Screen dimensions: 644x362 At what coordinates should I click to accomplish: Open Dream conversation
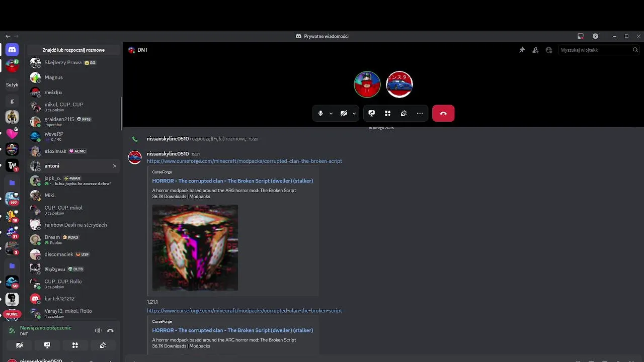[73, 239]
